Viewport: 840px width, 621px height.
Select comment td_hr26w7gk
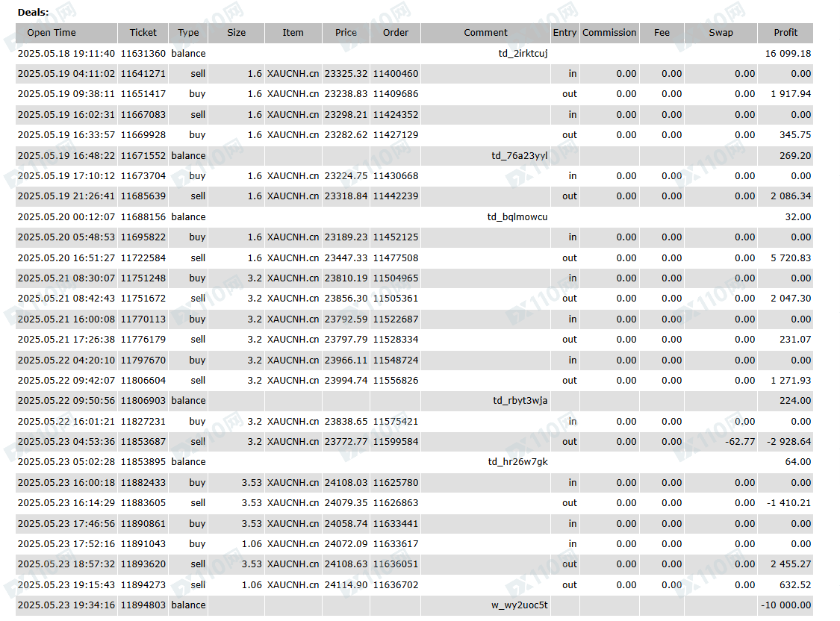[x=517, y=462]
